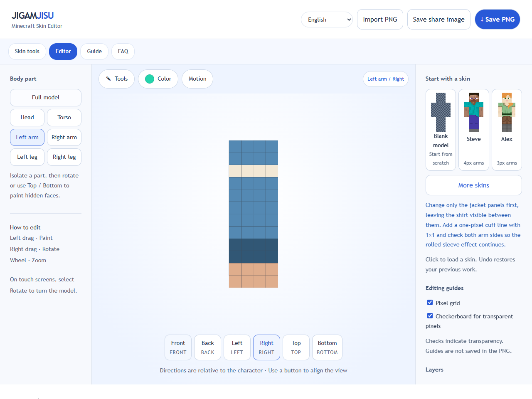Isolate the Left leg body part

click(x=27, y=157)
